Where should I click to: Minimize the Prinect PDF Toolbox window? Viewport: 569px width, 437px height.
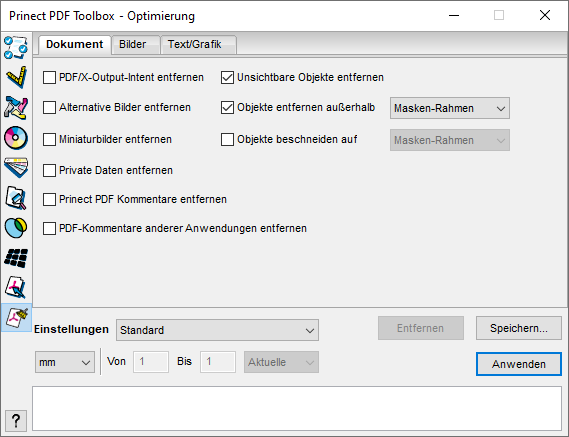454,15
